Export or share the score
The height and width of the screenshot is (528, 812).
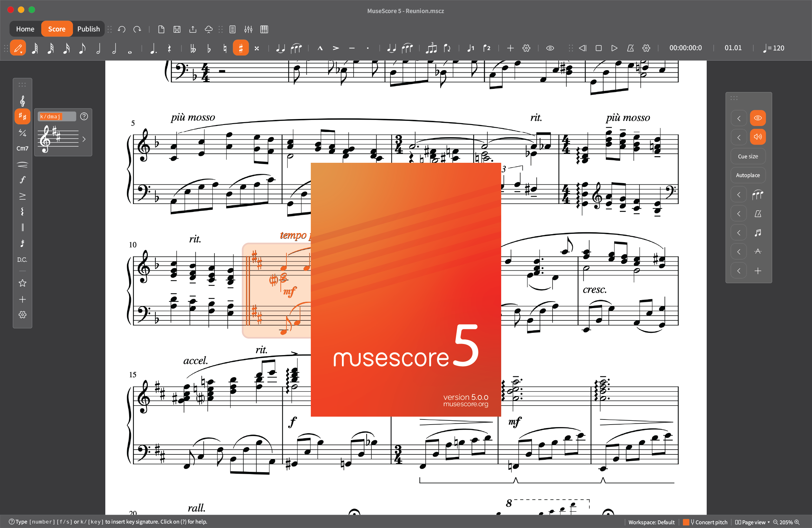(x=193, y=30)
